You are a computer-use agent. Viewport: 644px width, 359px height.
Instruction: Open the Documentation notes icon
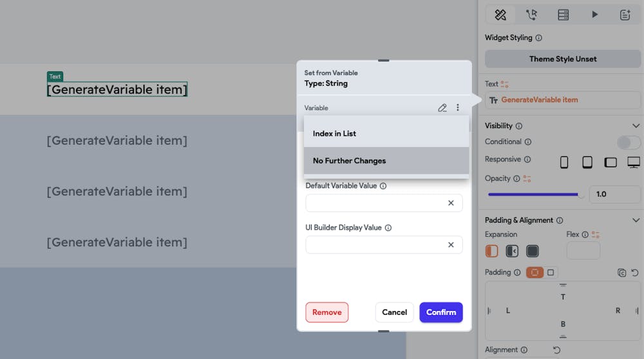625,15
